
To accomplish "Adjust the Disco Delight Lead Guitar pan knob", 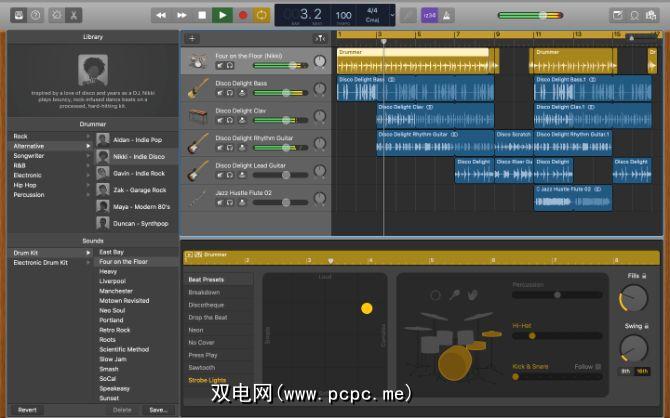I will tap(320, 170).
